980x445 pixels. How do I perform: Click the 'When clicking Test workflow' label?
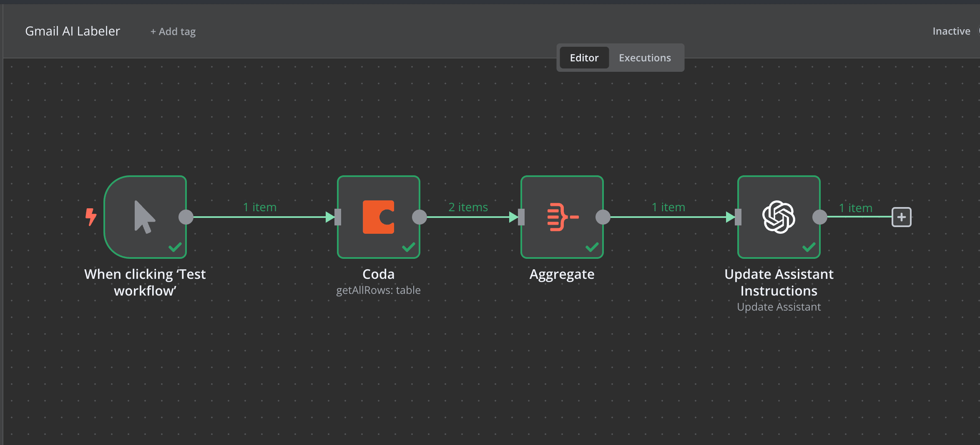click(145, 282)
